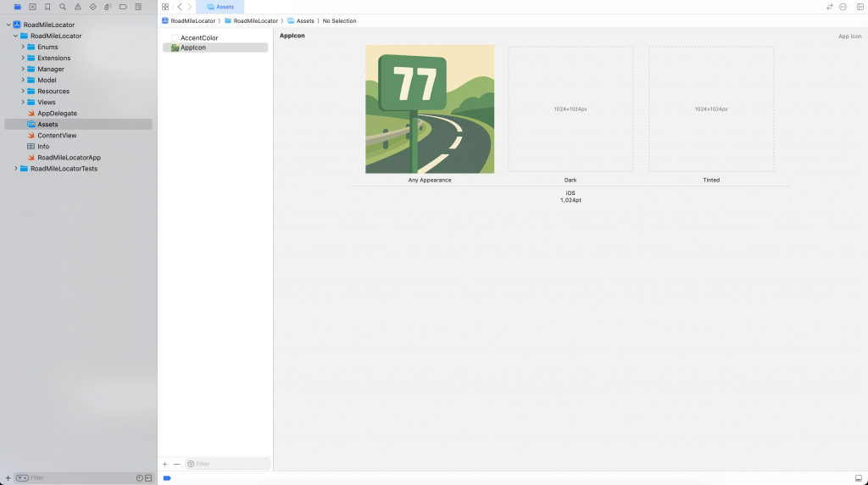Expand the Views folder
The width and height of the screenshot is (868, 485).
click(x=23, y=102)
